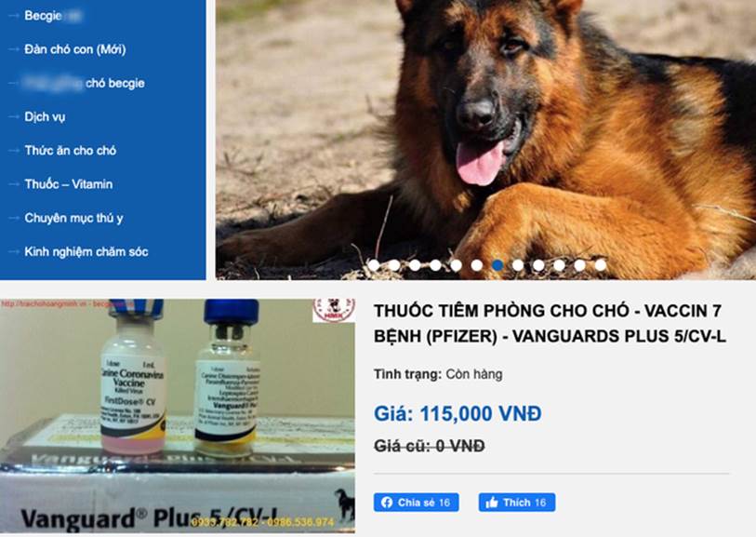Viewport: 756px width, 537px height.
Task: Share product via Chia sẻ button
Action: point(416,503)
